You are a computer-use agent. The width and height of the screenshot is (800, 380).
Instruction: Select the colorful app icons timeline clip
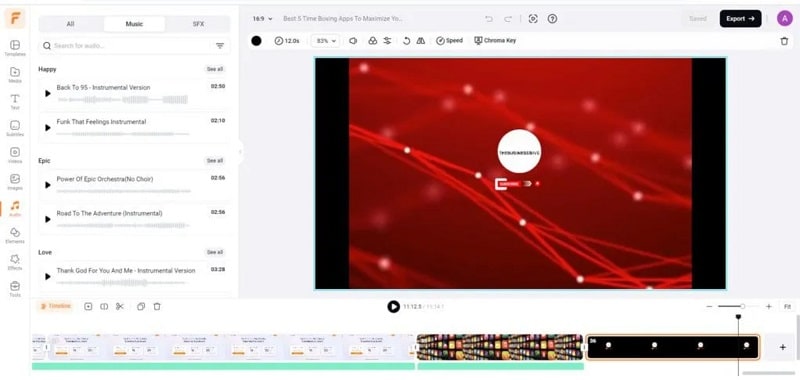click(x=500, y=347)
